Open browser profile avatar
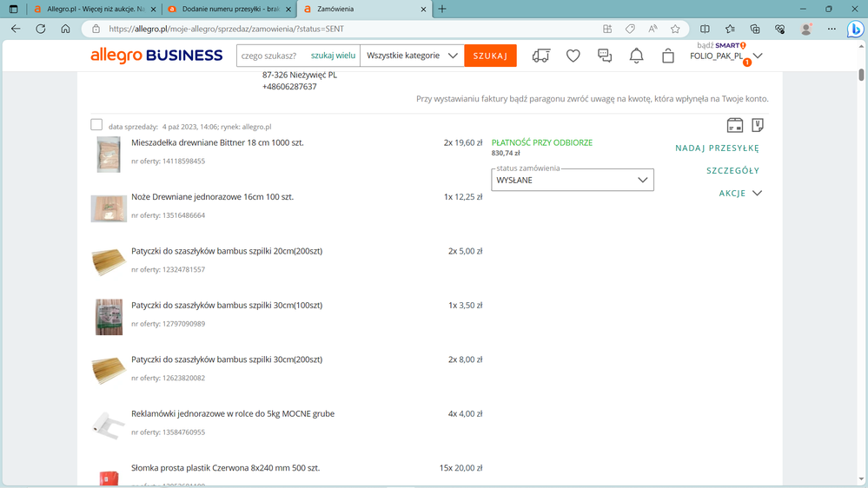The image size is (868, 488). tap(806, 29)
